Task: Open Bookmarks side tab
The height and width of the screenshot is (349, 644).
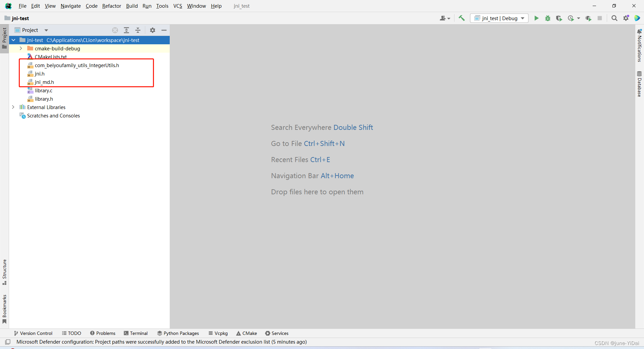Action: 4,309
